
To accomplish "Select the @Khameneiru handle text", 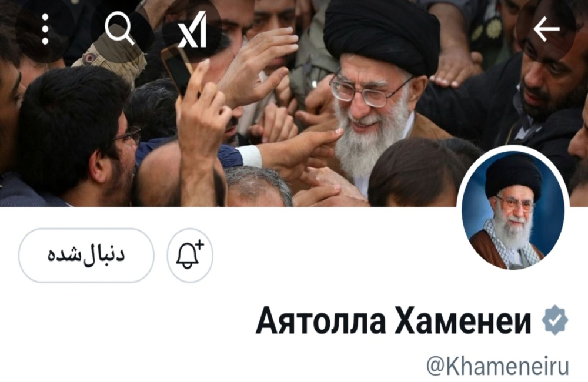I will tap(497, 366).
